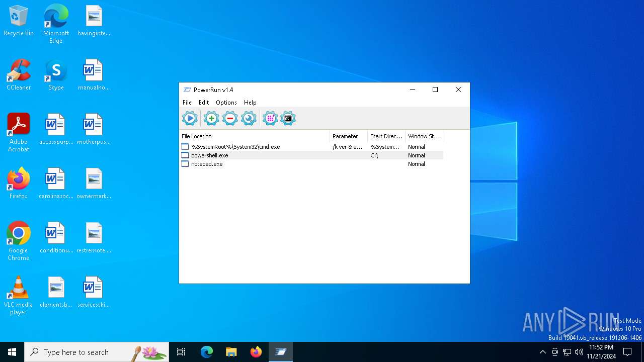
Task: Click the green plus Add File icon
Action: pos(211,119)
